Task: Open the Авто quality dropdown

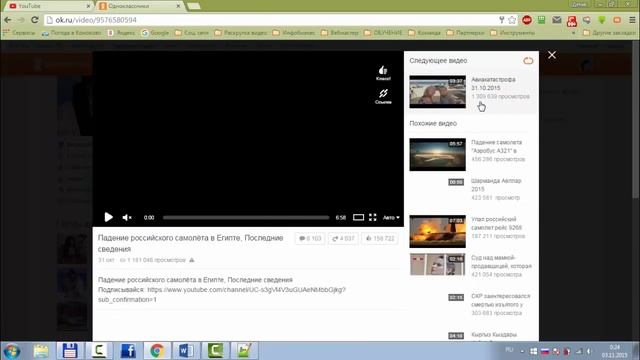Action: [391, 218]
